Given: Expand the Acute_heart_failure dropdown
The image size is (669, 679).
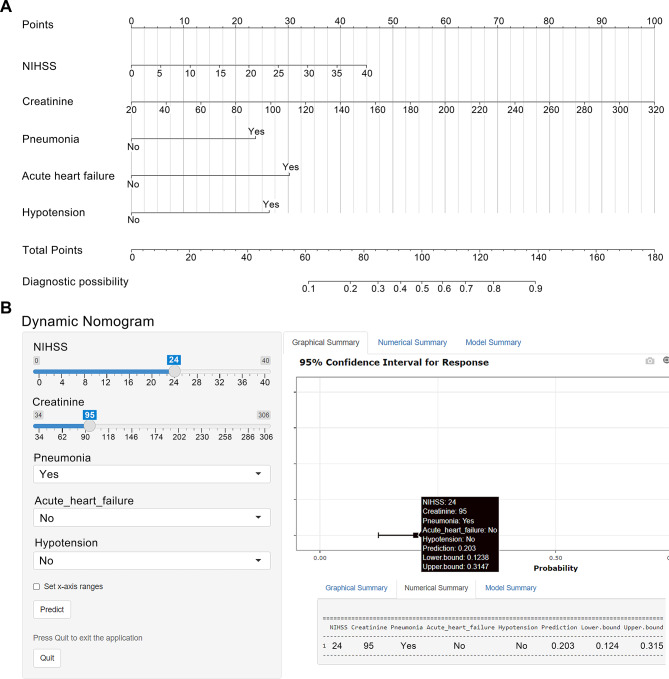Looking at the screenshot, I should point(152,517).
